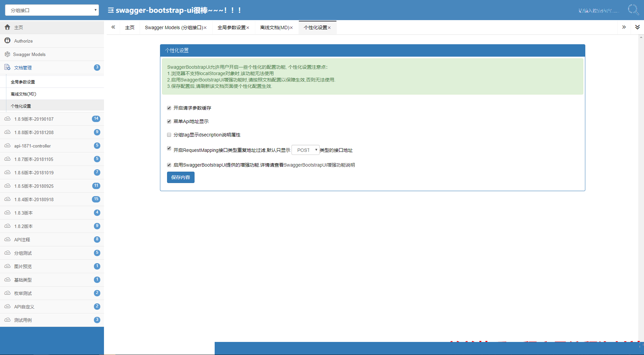Click the home icon beside 主页

click(7, 27)
